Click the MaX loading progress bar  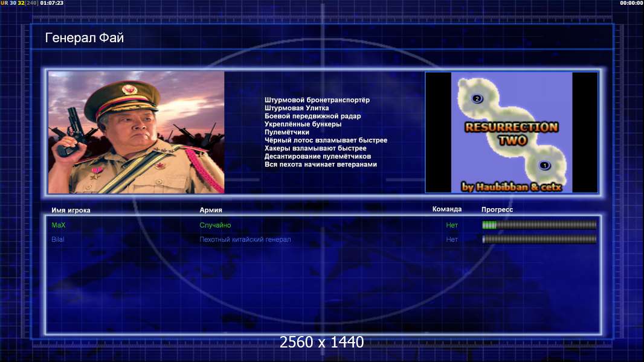(539, 224)
